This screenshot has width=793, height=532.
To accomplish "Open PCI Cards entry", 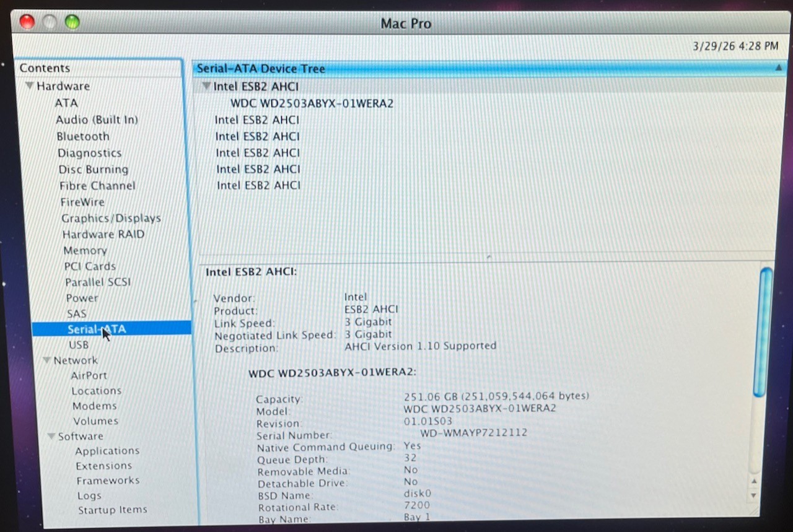I will [90, 266].
